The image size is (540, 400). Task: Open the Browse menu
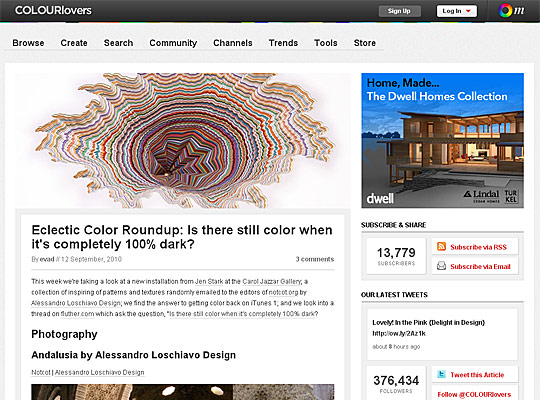pos(28,43)
